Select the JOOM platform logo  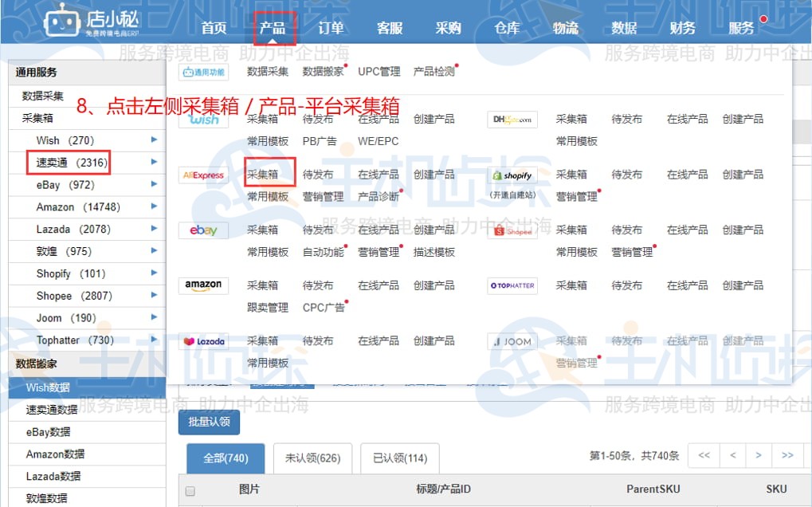point(511,340)
